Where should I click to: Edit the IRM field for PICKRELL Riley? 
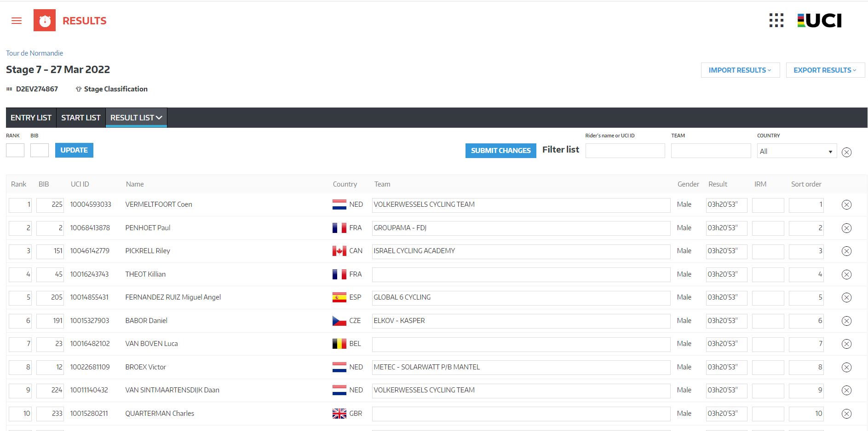click(768, 251)
